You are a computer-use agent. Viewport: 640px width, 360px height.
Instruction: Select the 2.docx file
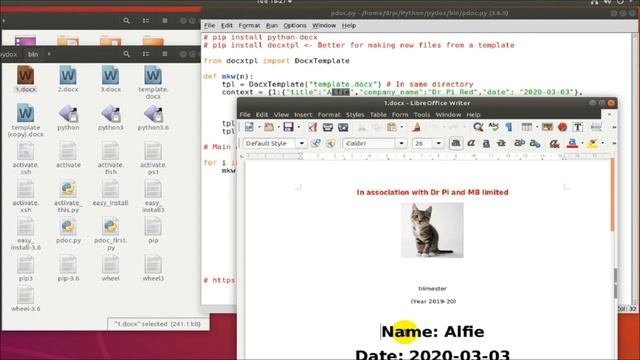pos(68,79)
